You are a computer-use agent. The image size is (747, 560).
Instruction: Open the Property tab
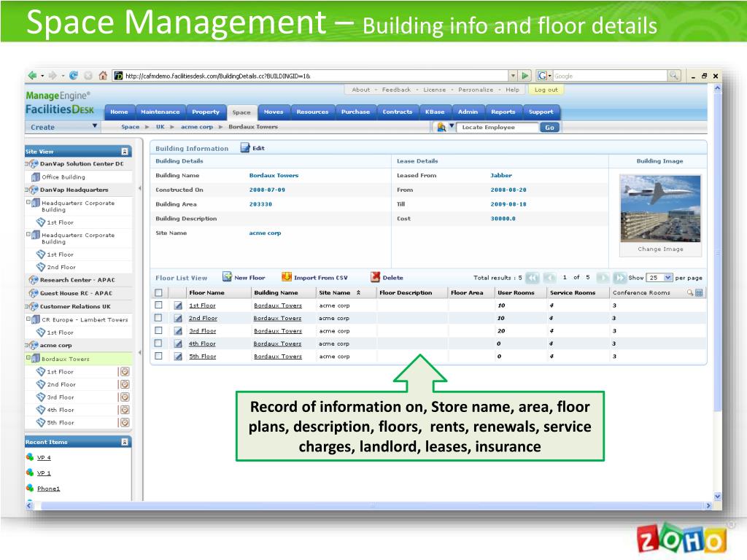tap(206, 112)
